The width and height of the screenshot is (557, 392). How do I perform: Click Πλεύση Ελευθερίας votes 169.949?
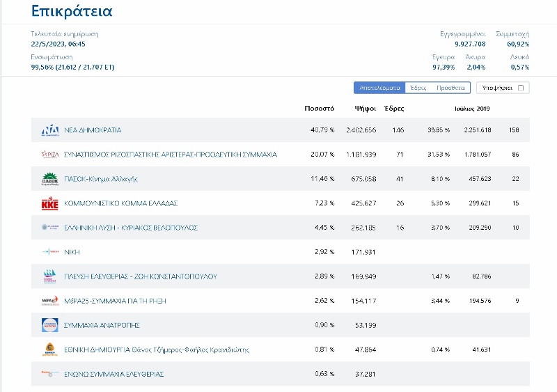pyautogui.click(x=363, y=276)
